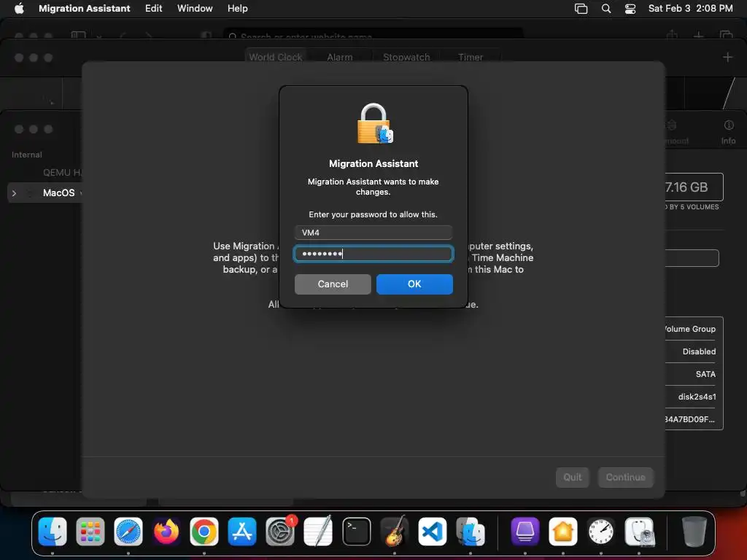Click Continue button in Migration Assistant window
The image size is (747, 560).
[625, 477]
